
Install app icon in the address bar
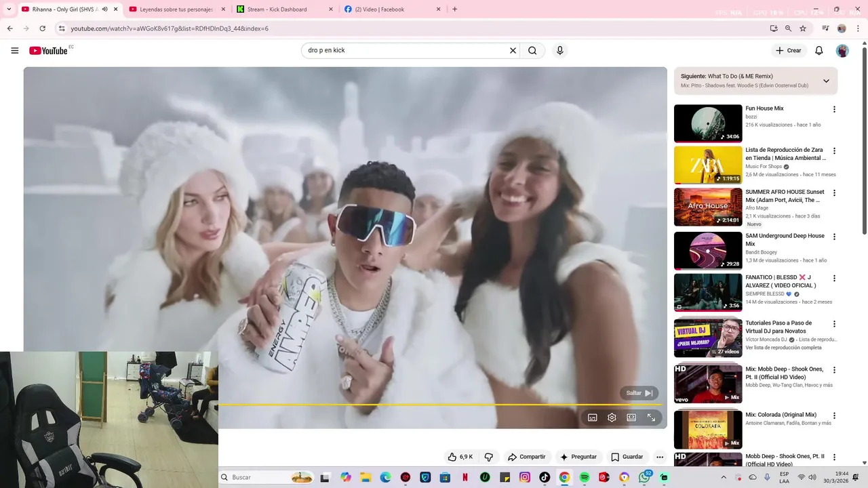click(x=774, y=28)
